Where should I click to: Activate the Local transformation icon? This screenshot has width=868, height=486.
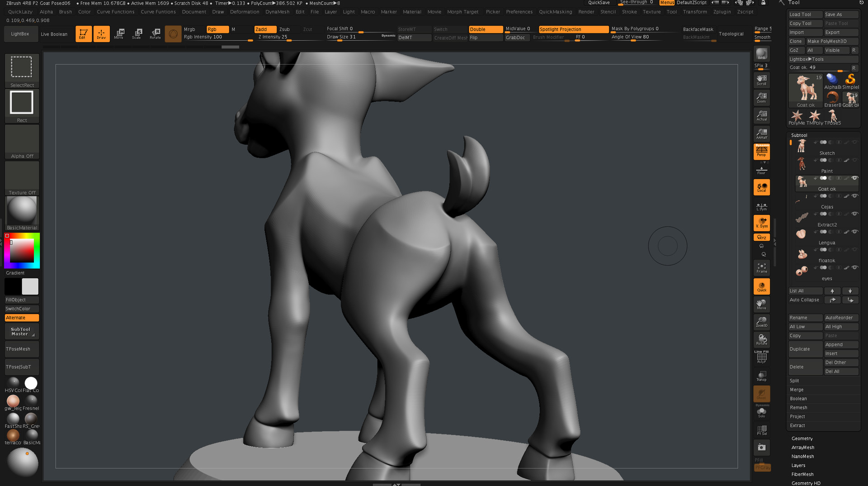click(762, 187)
